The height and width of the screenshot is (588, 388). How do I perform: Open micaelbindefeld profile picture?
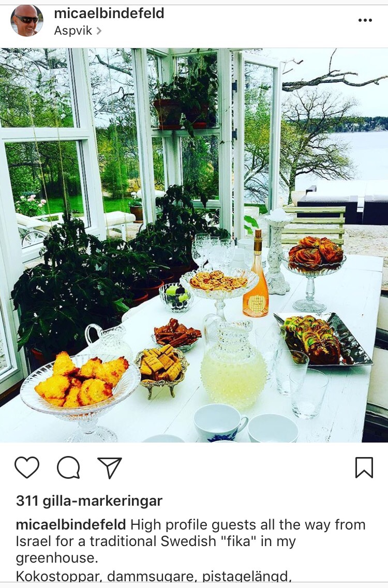26,21
